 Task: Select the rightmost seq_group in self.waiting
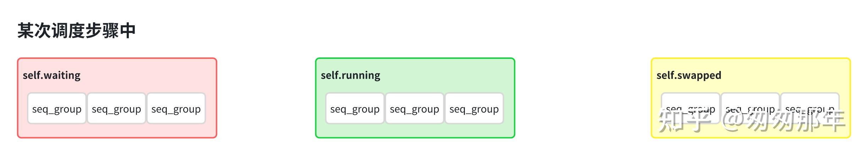click(176, 109)
